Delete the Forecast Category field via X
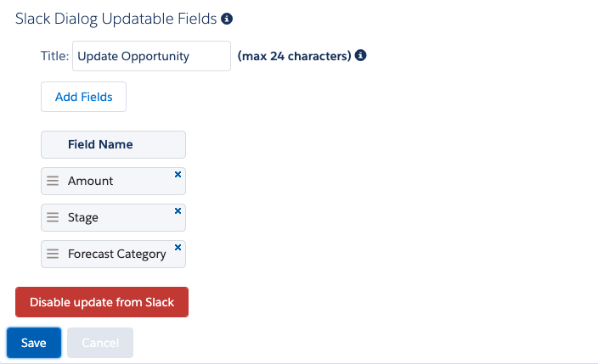Screen dimensions: 598x364 178,247
